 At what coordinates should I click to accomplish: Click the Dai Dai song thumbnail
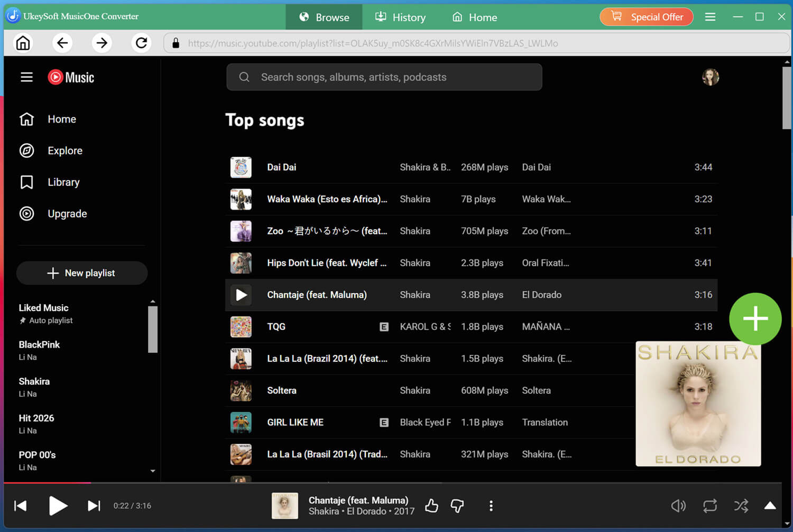tap(241, 167)
